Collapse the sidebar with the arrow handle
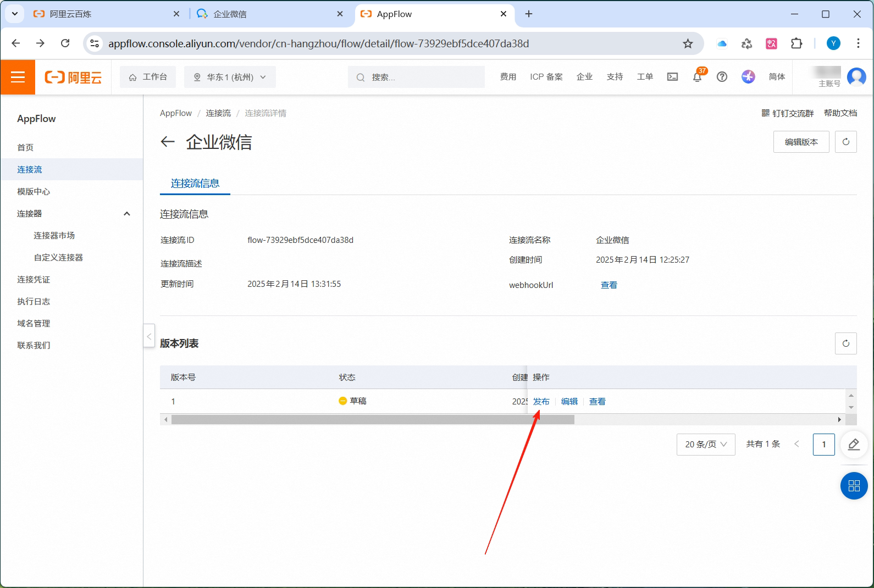This screenshot has width=874, height=588. pyautogui.click(x=149, y=336)
